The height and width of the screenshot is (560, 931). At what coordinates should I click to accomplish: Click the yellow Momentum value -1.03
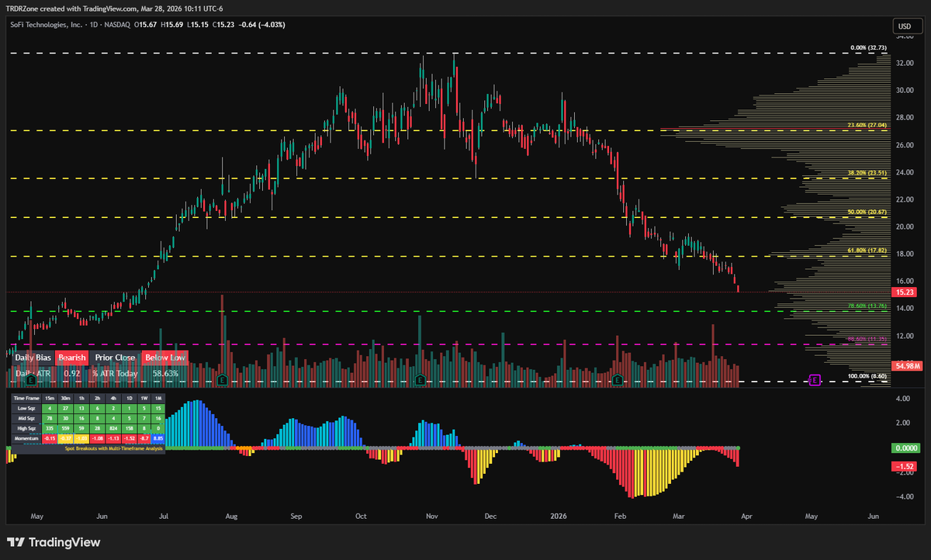[81, 439]
